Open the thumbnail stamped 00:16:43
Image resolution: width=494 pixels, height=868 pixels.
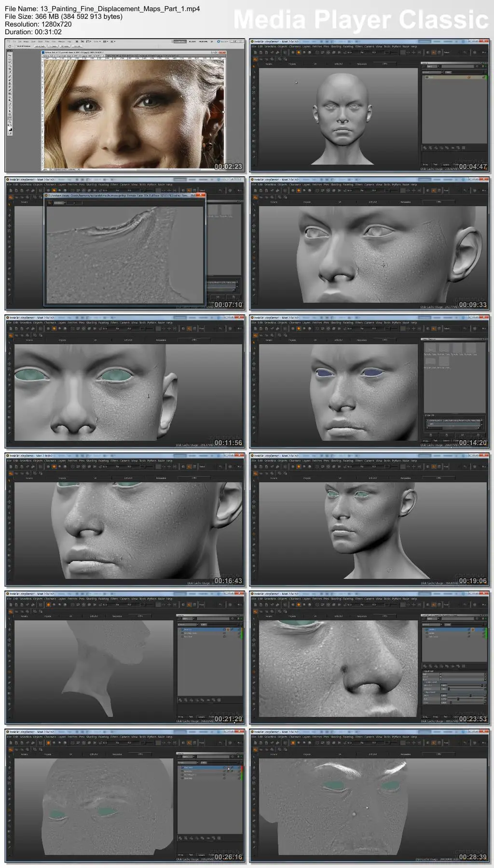tap(124, 519)
